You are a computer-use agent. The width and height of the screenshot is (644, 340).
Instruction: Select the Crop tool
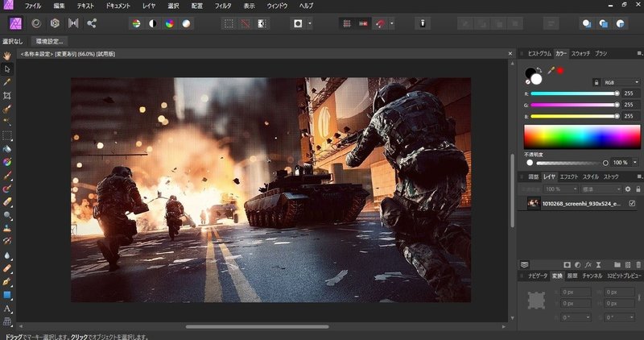(7, 95)
